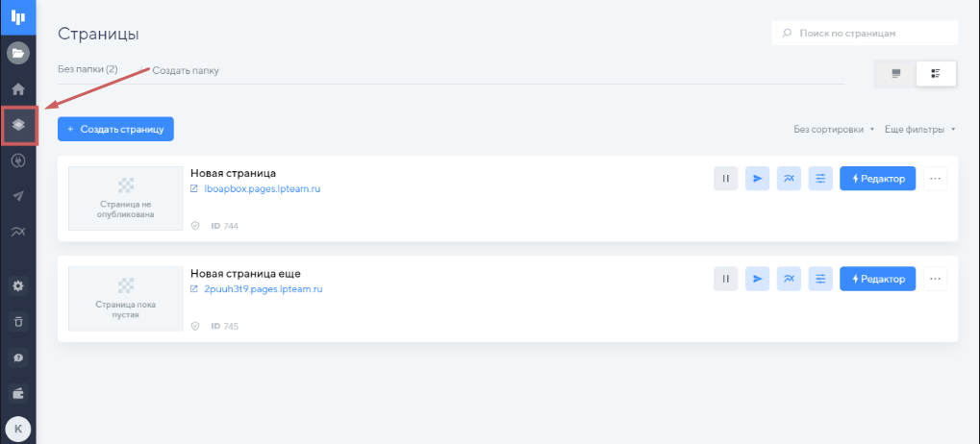Open more options menu for page 744
980x444 pixels.
coord(935,178)
